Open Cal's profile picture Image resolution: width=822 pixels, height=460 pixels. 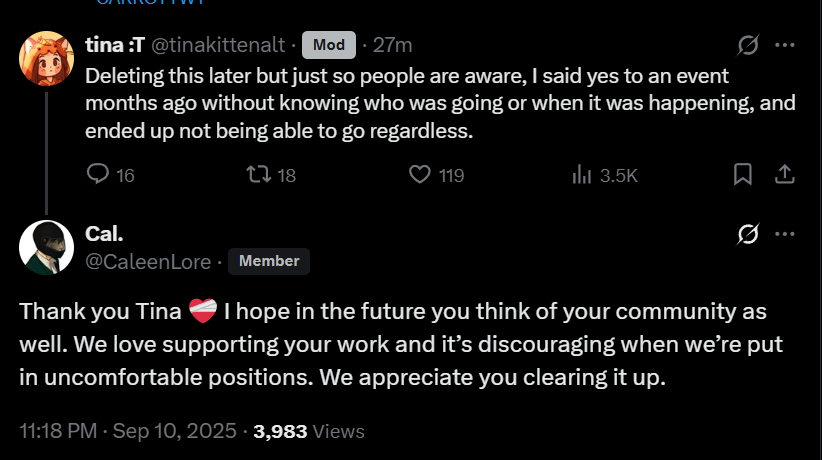pyautogui.click(x=46, y=246)
